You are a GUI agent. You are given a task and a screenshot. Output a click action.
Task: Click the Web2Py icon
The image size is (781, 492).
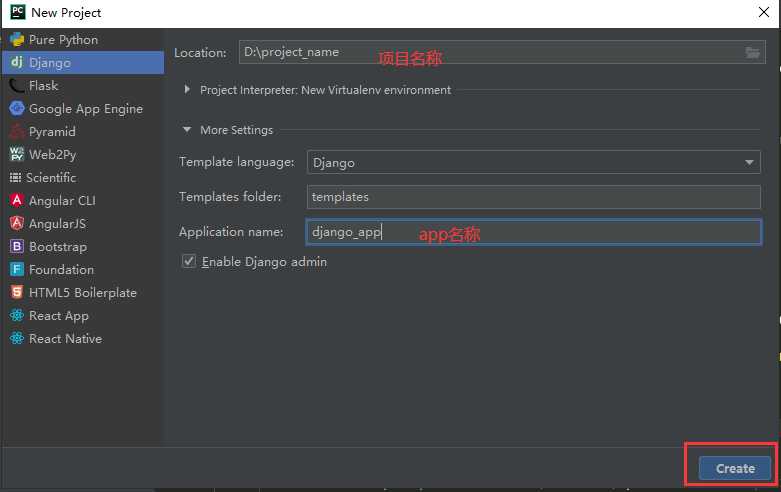(17, 154)
